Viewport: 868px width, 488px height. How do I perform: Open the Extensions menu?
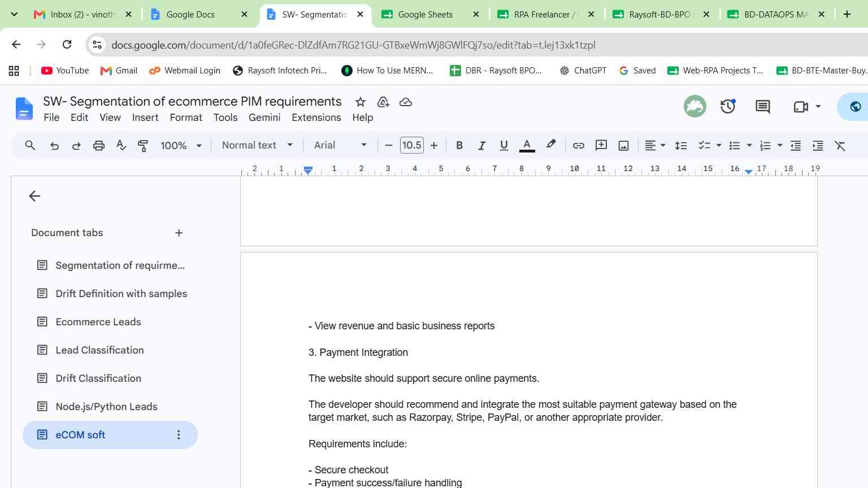pyautogui.click(x=316, y=117)
